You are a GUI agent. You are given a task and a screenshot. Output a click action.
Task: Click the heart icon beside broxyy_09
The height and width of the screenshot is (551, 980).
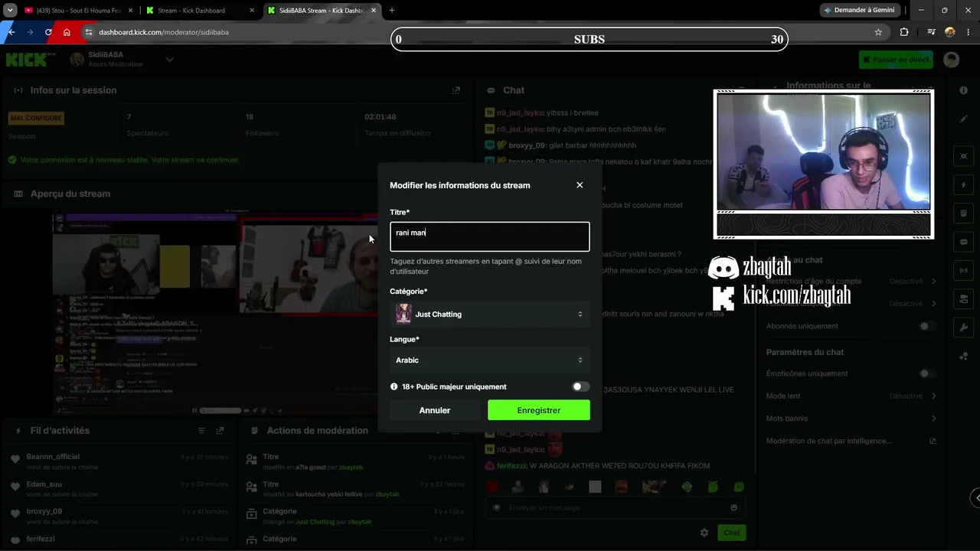pos(15,514)
